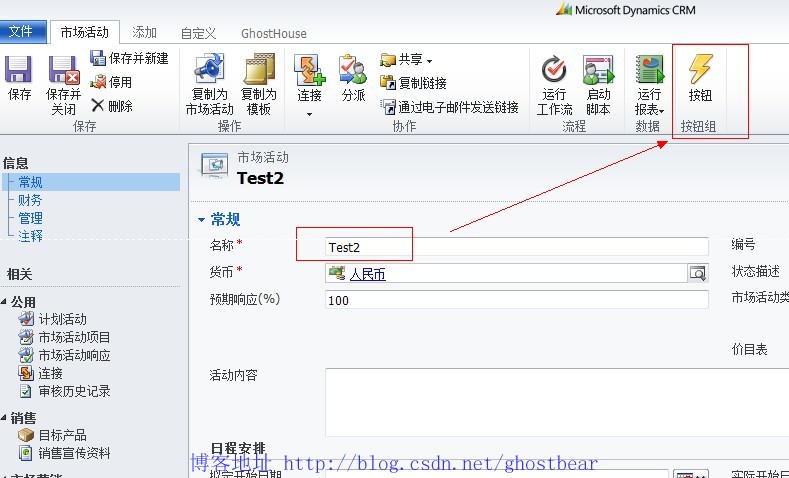The width and height of the screenshot is (789, 478).
Task: Open the Share (共享) dropdown
Action: pyautogui.click(x=406, y=60)
